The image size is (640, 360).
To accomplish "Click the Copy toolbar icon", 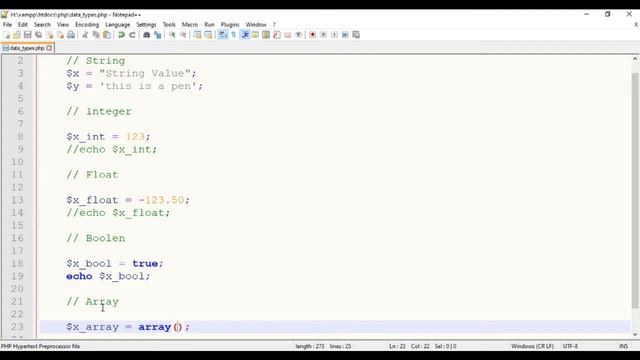I will pyautogui.click(x=96, y=35).
